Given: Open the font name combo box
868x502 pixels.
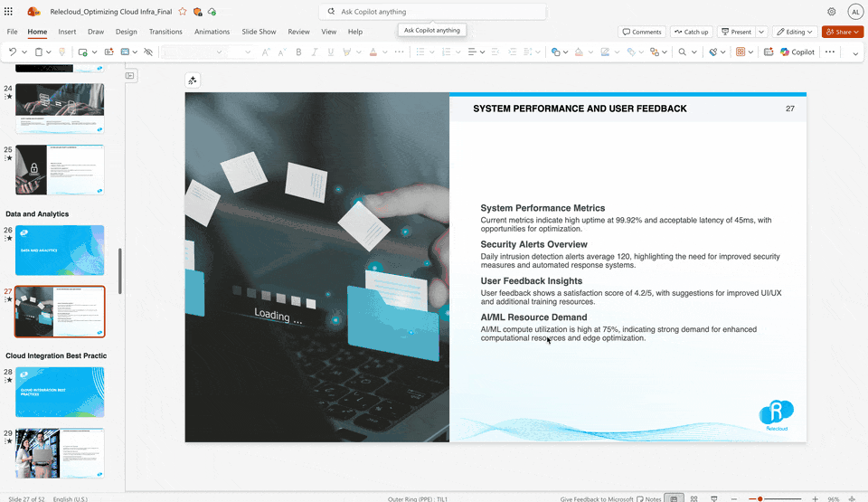Looking at the screenshot, I should coord(193,52).
